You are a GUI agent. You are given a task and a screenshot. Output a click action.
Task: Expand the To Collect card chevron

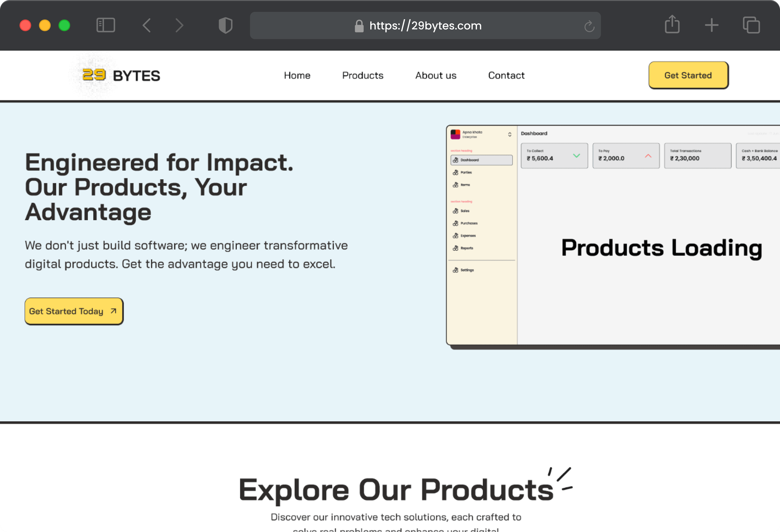coord(576,156)
